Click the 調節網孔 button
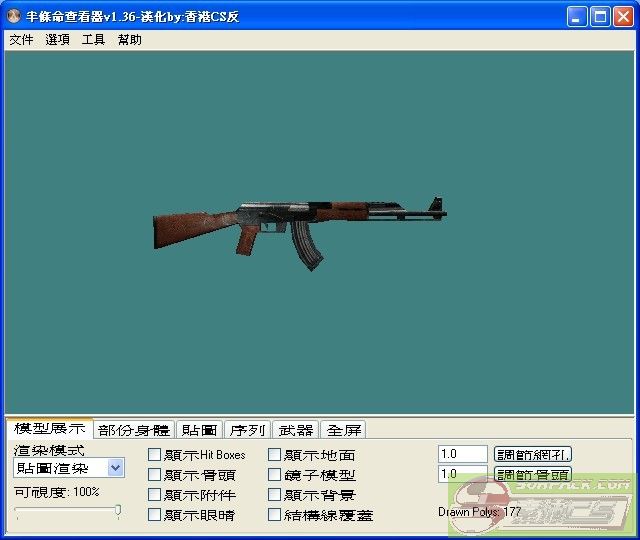This screenshot has width=640, height=540. click(533, 454)
